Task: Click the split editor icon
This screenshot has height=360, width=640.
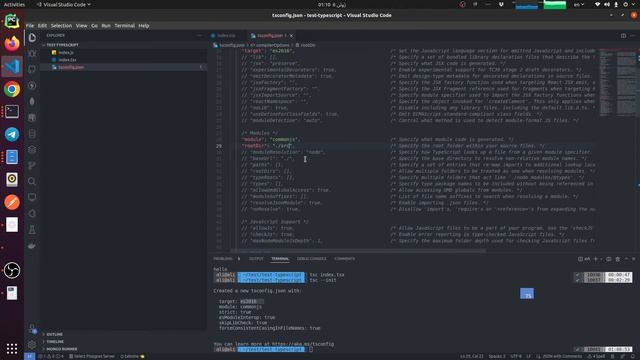Action: tap(623, 36)
